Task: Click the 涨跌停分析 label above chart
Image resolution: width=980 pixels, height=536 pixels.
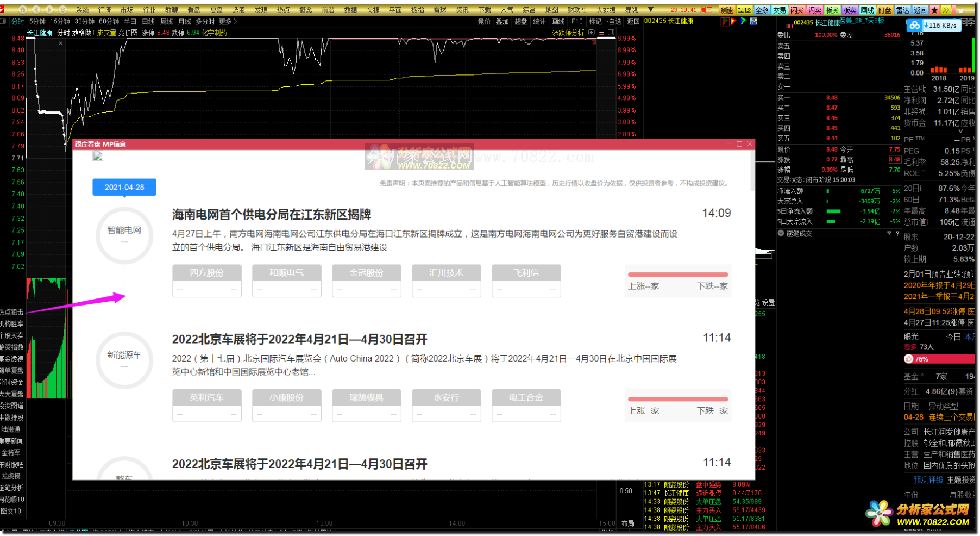Action: point(568,33)
